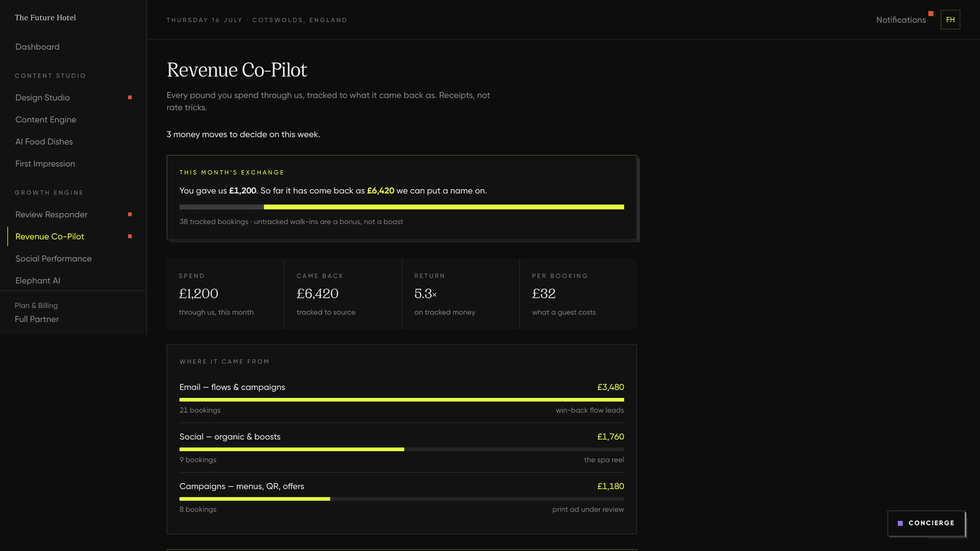
Task: Click 'the spa reel' note
Action: [x=604, y=460]
